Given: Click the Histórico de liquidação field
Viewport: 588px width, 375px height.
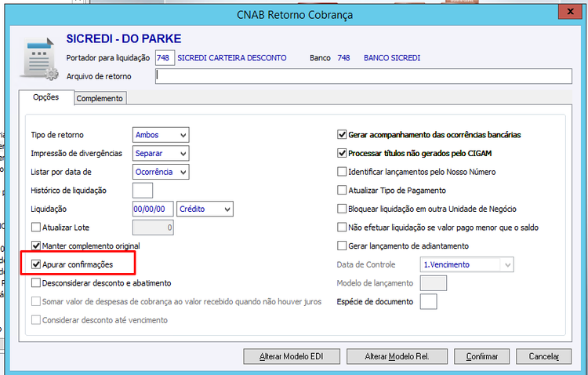Looking at the screenshot, I should pos(143,191).
